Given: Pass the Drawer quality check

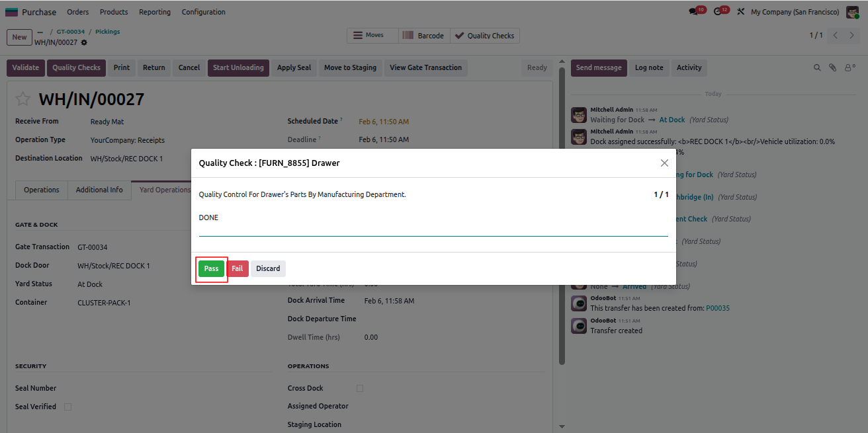Looking at the screenshot, I should pyautogui.click(x=211, y=268).
